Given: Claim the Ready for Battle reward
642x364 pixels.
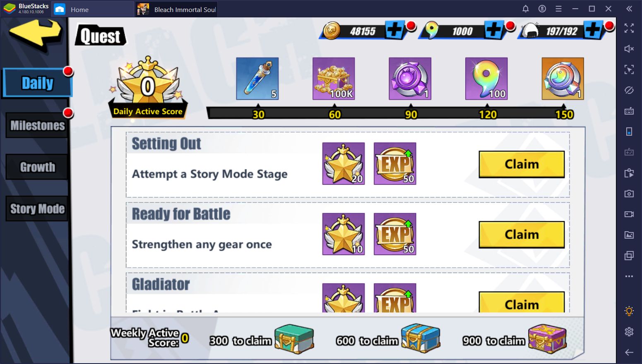Looking at the screenshot, I should coord(522,235).
